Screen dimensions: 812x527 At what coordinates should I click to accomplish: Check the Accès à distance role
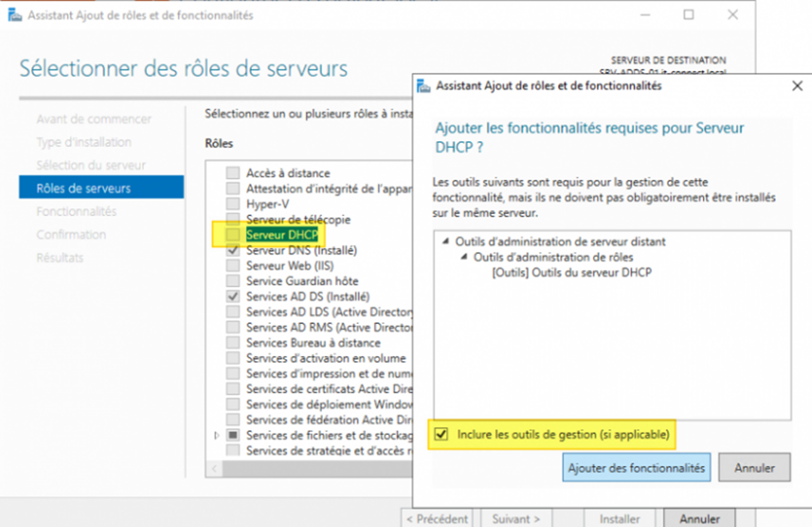[x=233, y=173]
